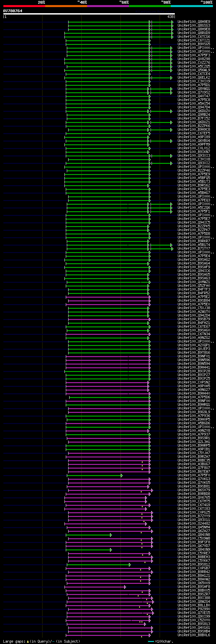This screenshot has height=644, width=216.
Task: Click hit label UniRef100_B9N596
Action: pos(194,360)
